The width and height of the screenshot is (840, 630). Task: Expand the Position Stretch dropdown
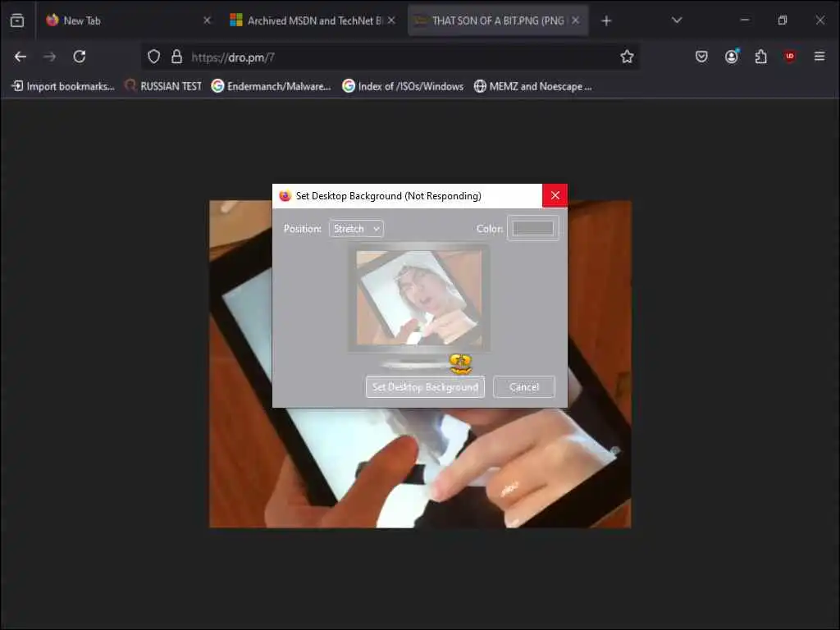pyautogui.click(x=356, y=229)
